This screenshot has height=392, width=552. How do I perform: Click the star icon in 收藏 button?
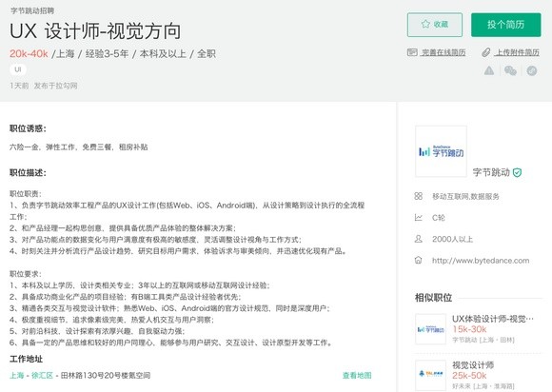tap(425, 24)
